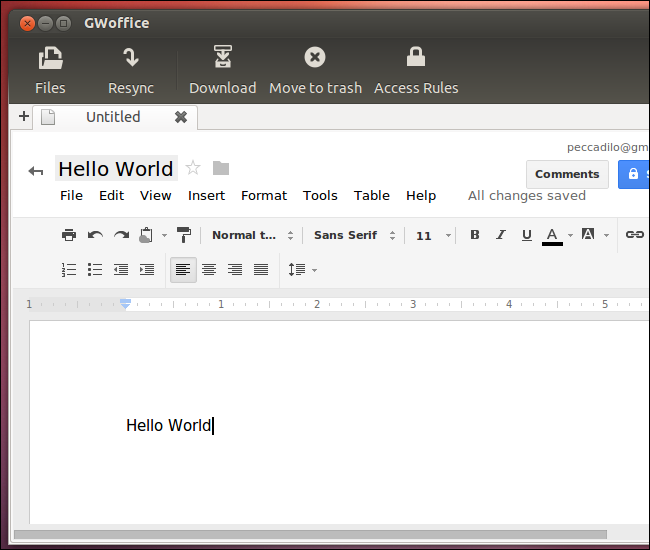This screenshot has height=550, width=650.
Task: Click the text background color icon
Action: pyautogui.click(x=588, y=234)
